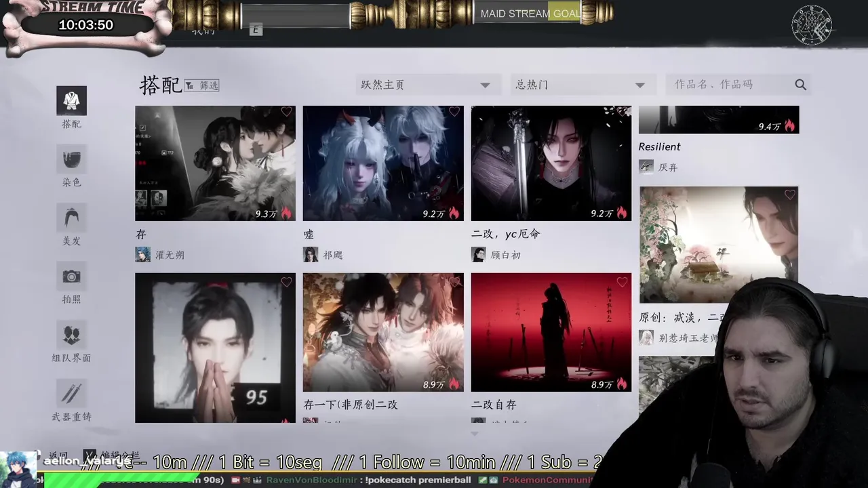This screenshot has height=488, width=868.
Task: Click the 二改自存 title text
Action: [494, 405]
